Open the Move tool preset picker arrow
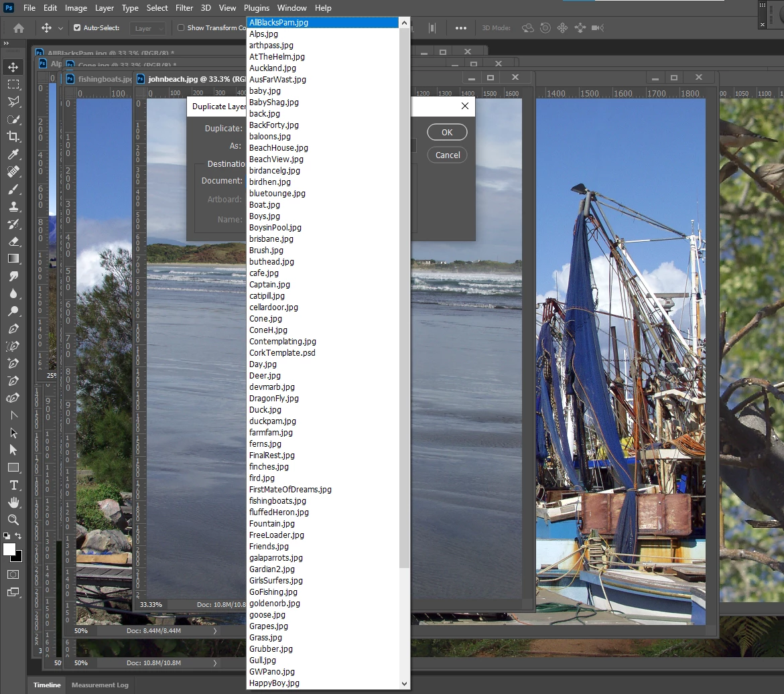 [60, 29]
